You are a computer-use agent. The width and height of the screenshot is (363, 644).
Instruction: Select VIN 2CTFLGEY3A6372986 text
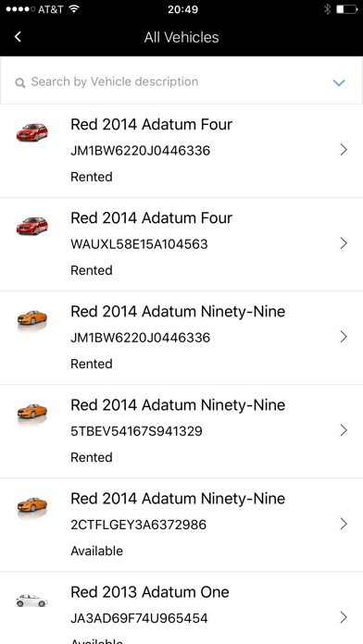pos(139,525)
